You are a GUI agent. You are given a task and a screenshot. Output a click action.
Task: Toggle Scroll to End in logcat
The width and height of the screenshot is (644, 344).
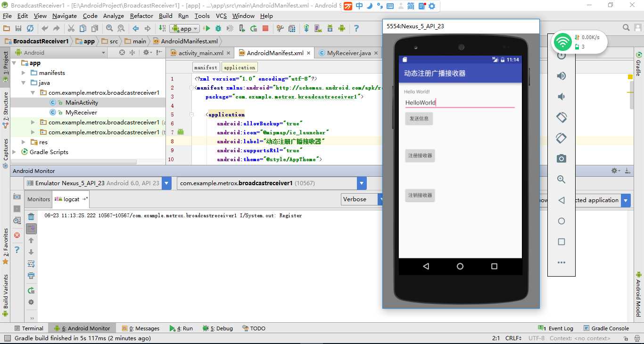(x=31, y=229)
